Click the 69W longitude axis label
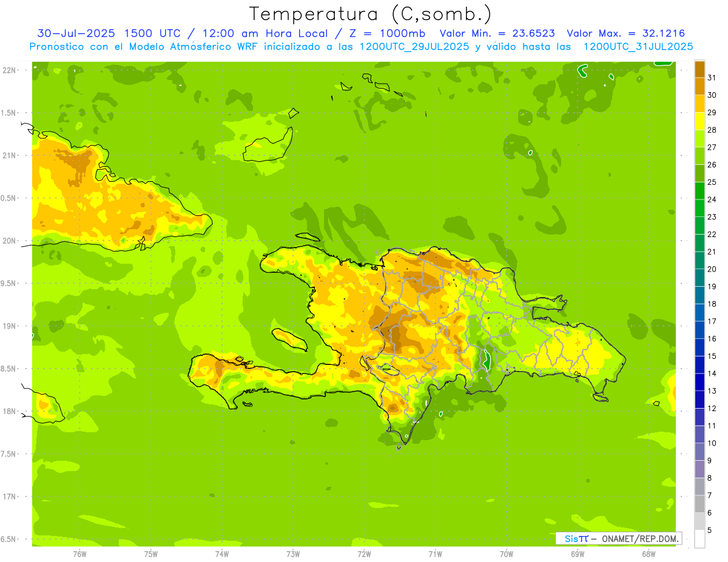This screenshot has height=562, width=728. pos(578,554)
